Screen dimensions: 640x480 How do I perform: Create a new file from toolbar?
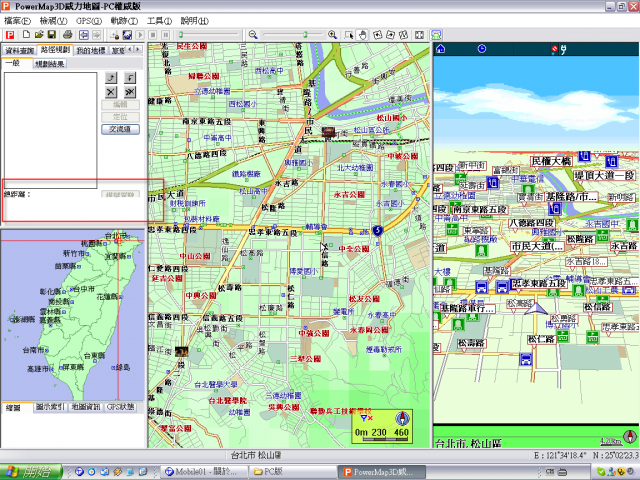26,35
